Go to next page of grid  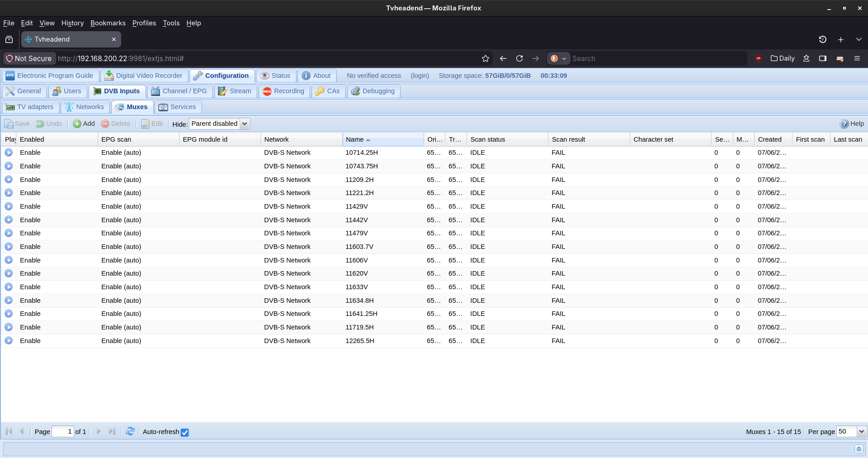pyautogui.click(x=99, y=431)
